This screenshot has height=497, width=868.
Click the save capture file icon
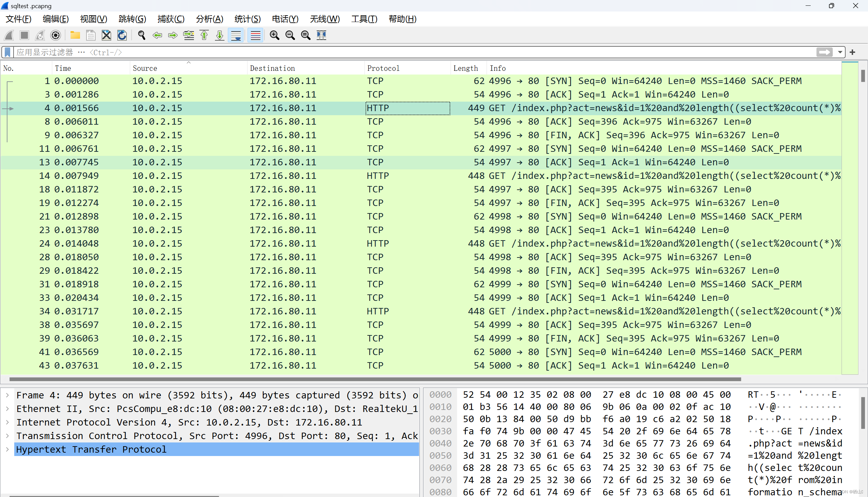91,35
